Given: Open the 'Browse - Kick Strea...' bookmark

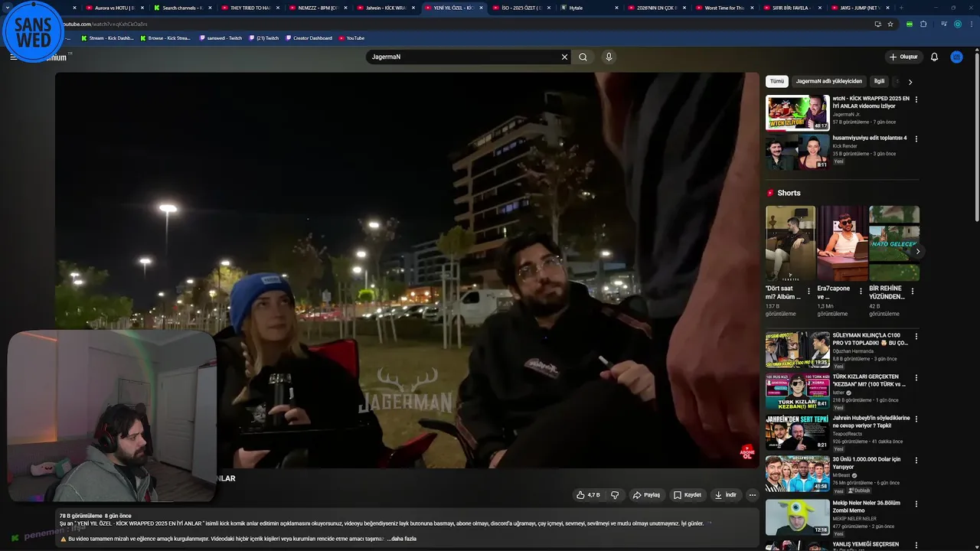Looking at the screenshot, I should [165, 37].
